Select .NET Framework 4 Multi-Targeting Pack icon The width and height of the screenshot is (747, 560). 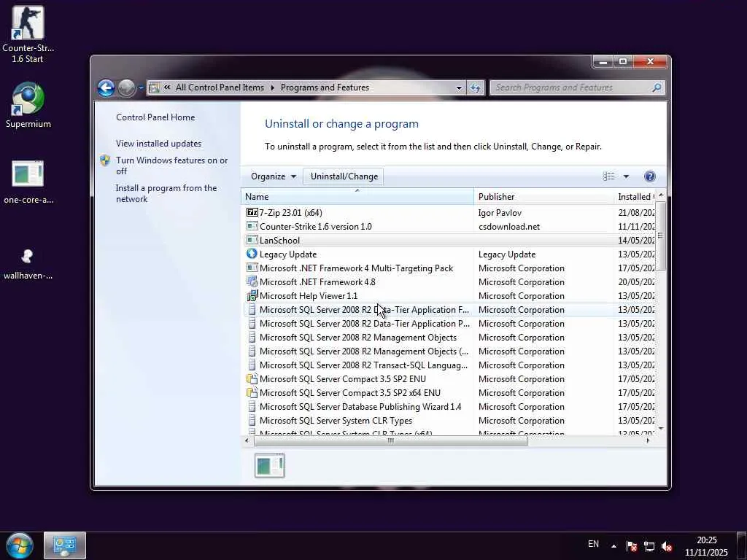tap(252, 268)
